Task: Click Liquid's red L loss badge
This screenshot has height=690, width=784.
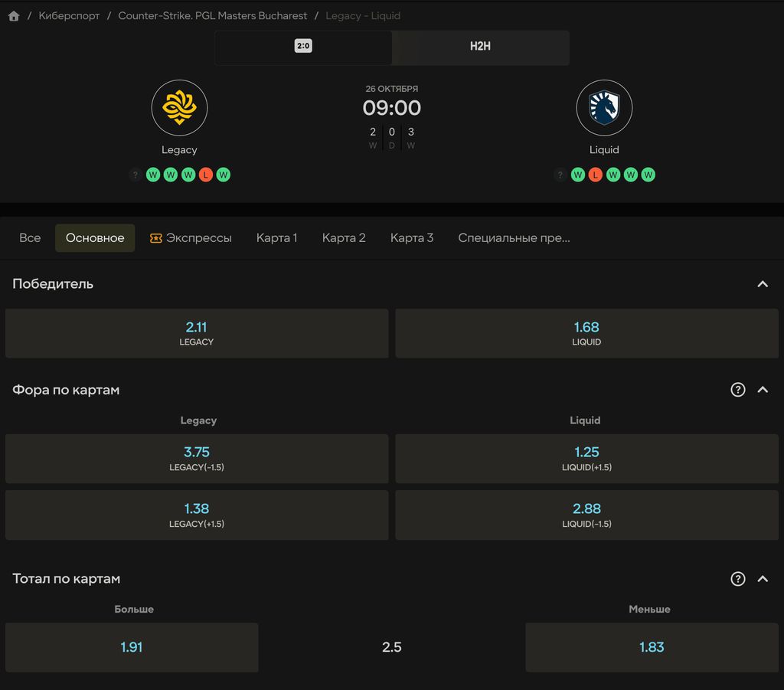Action: [x=595, y=175]
